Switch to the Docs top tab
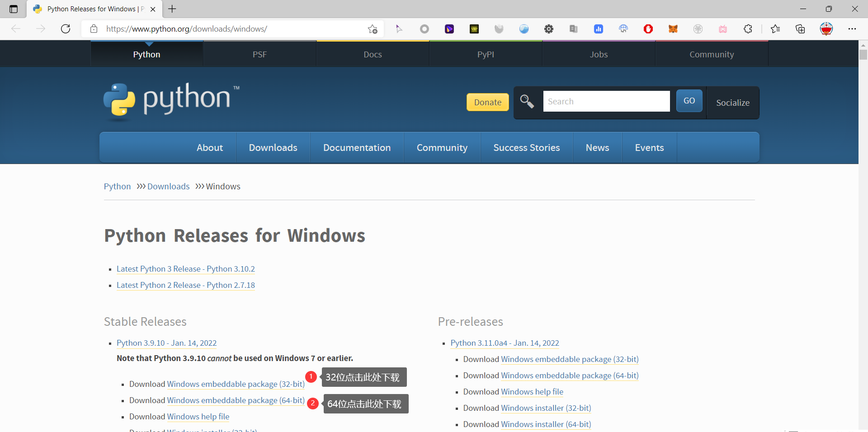Image resolution: width=868 pixels, height=432 pixels. (373, 54)
